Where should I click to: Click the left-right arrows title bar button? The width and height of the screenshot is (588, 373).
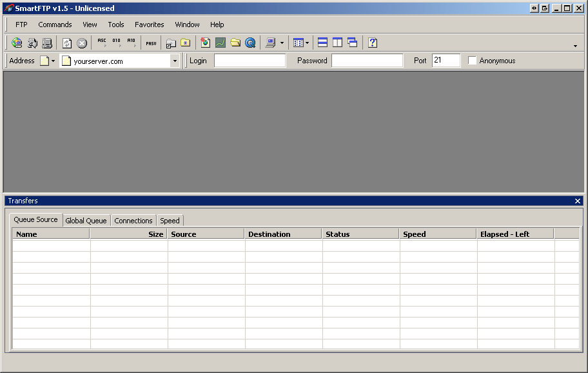pyautogui.click(x=534, y=8)
